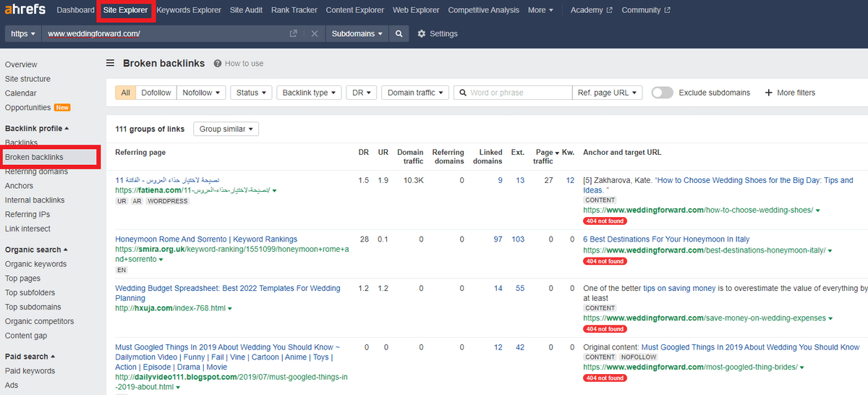Click the More filters plus icon

(x=768, y=93)
